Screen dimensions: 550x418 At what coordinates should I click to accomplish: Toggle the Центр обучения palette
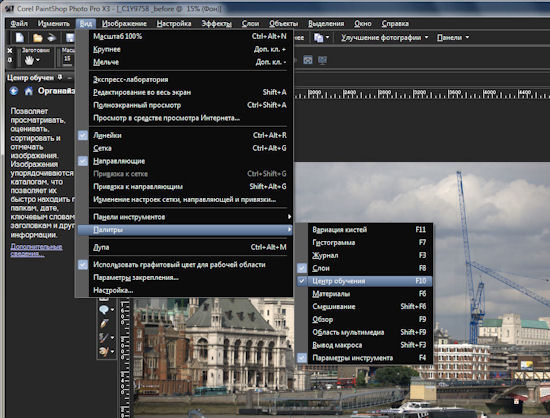click(x=364, y=281)
